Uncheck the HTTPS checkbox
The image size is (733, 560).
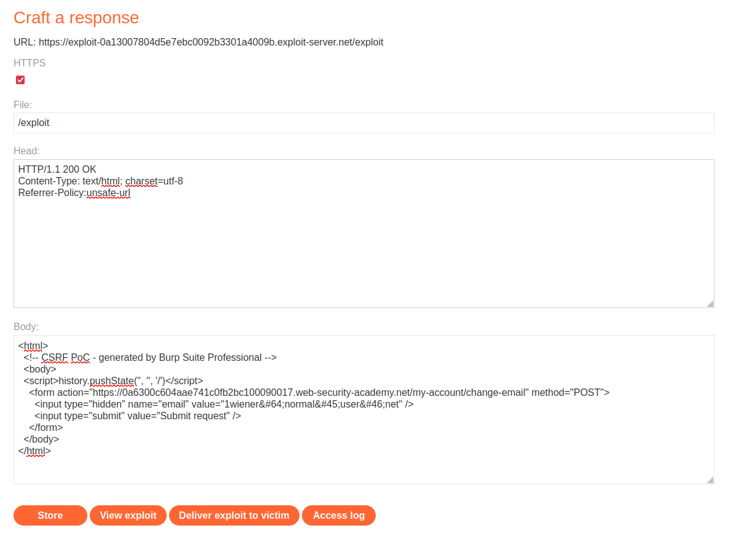(x=20, y=80)
